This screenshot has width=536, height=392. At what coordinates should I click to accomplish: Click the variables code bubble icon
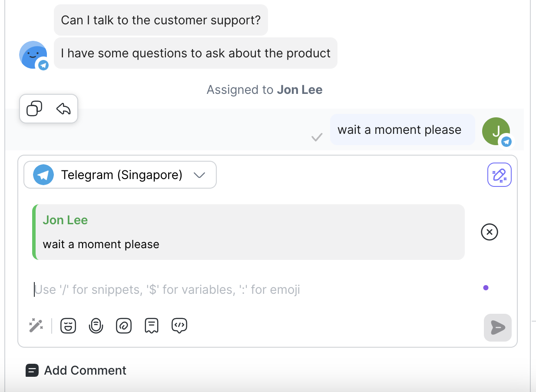[x=179, y=326]
